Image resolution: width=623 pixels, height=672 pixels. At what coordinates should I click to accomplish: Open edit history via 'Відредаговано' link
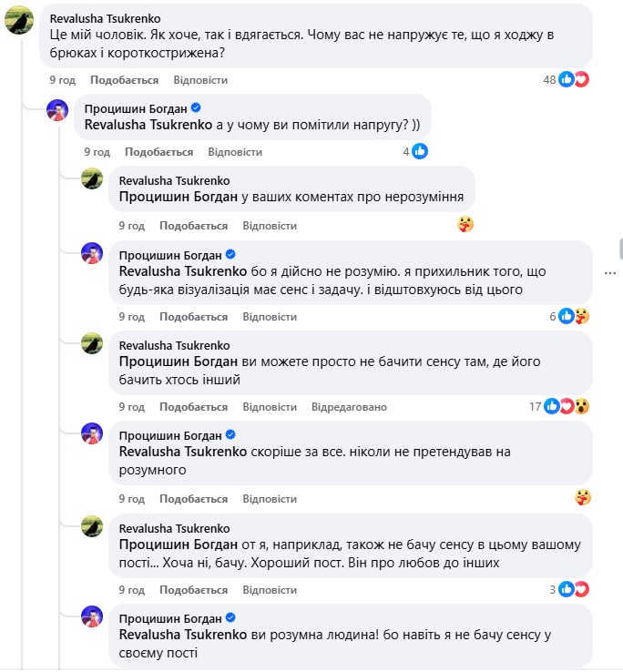coord(349,407)
